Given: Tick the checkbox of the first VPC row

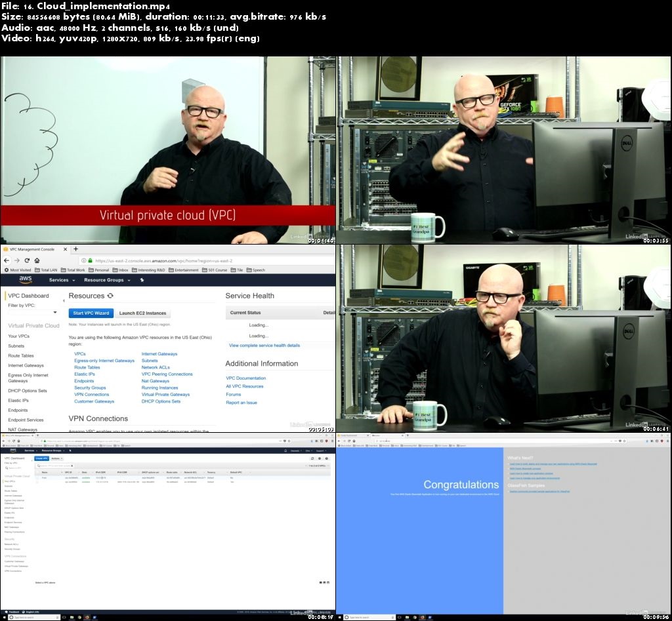Looking at the screenshot, I should (37, 477).
